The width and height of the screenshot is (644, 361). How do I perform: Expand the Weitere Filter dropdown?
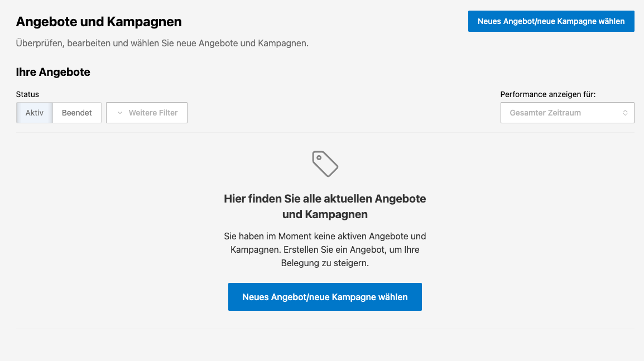coord(147,113)
